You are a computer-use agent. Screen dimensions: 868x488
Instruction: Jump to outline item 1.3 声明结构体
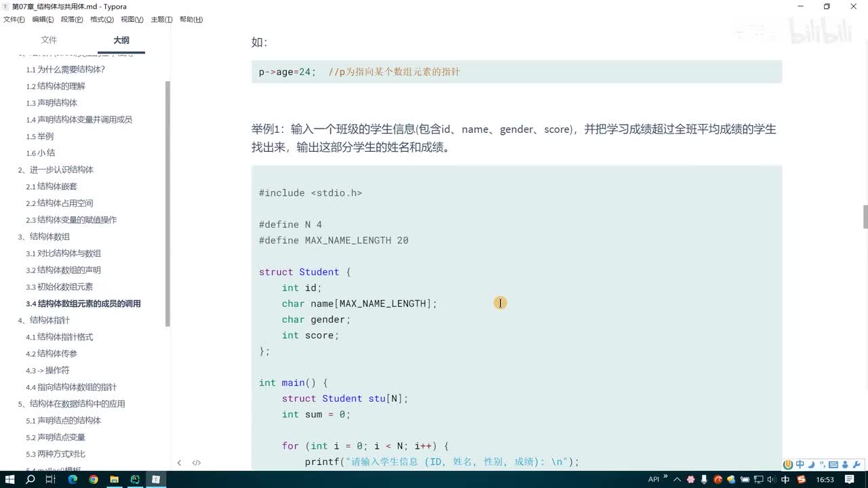(x=52, y=103)
